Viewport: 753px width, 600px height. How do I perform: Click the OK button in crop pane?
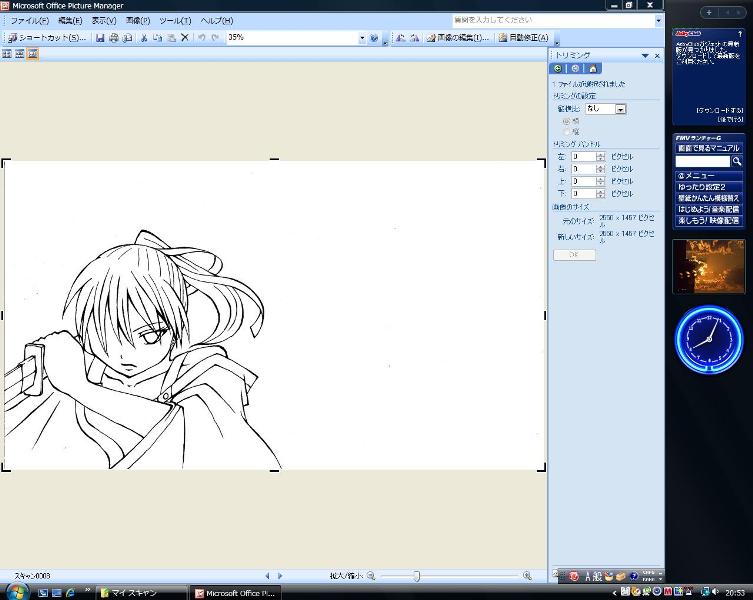574,255
